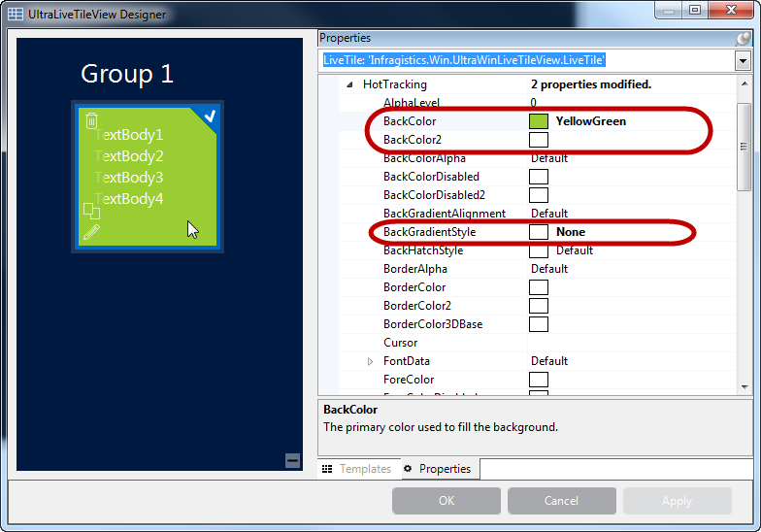Open the LiveTile object selector dropdown
Viewport: 761px width, 532px height.
[x=743, y=61]
